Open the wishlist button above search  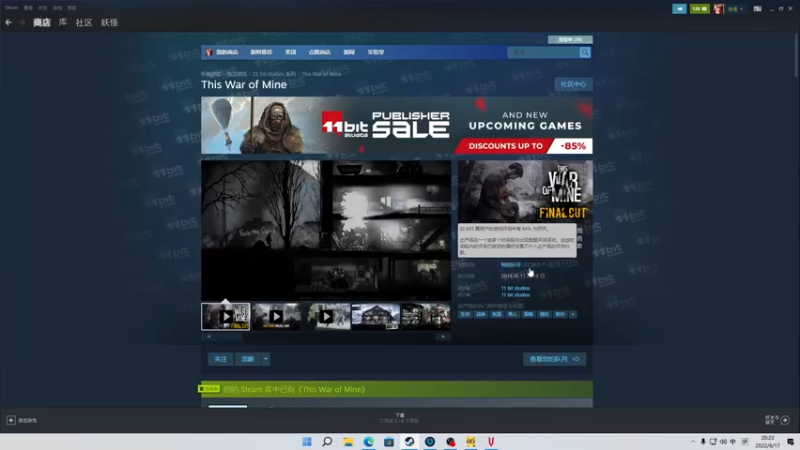click(x=570, y=39)
